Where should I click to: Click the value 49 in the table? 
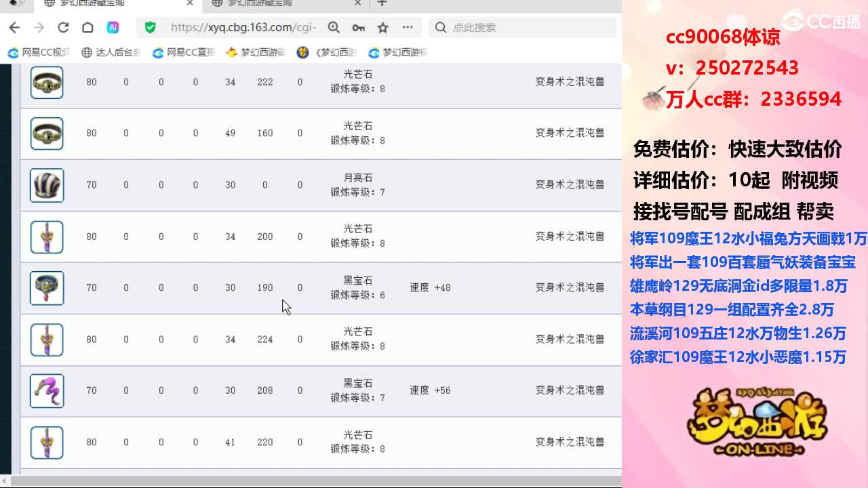click(x=230, y=134)
